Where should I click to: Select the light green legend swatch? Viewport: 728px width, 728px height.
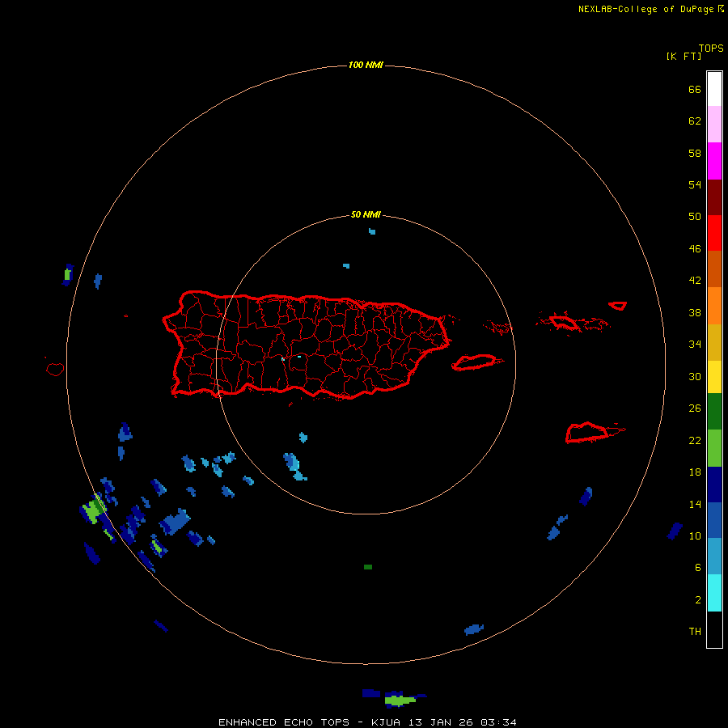714,447
